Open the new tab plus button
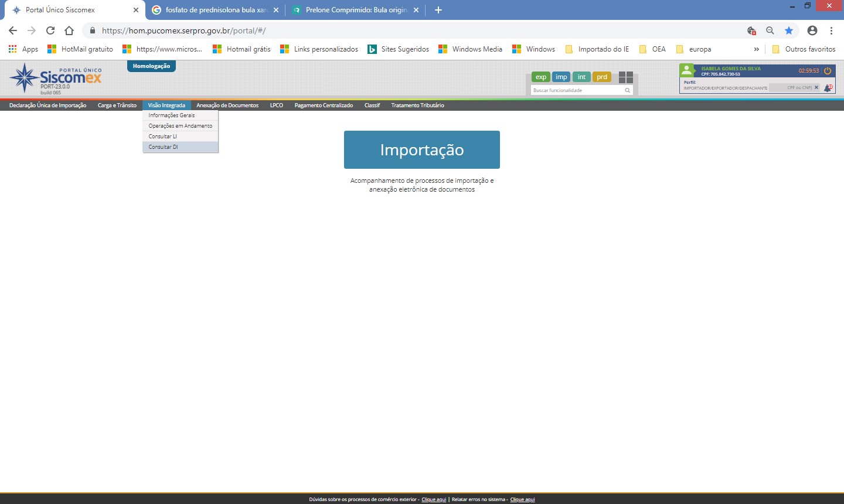The height and width of the screenshot is (504, 844). pos(438,10)
